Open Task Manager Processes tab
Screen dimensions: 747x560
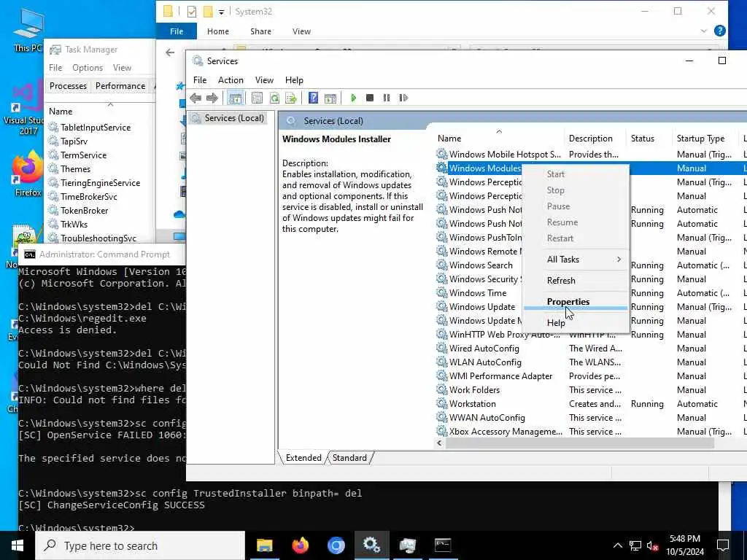point(68,86)
